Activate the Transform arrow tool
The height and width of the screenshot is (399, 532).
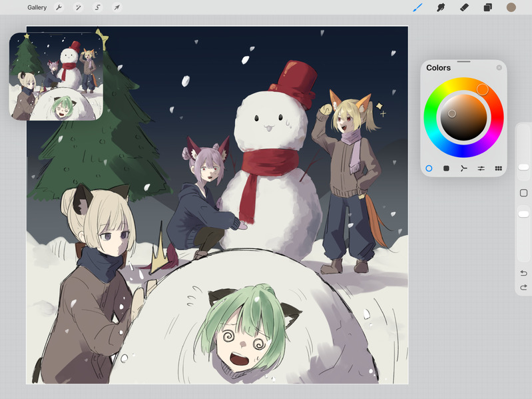point(117,7)
